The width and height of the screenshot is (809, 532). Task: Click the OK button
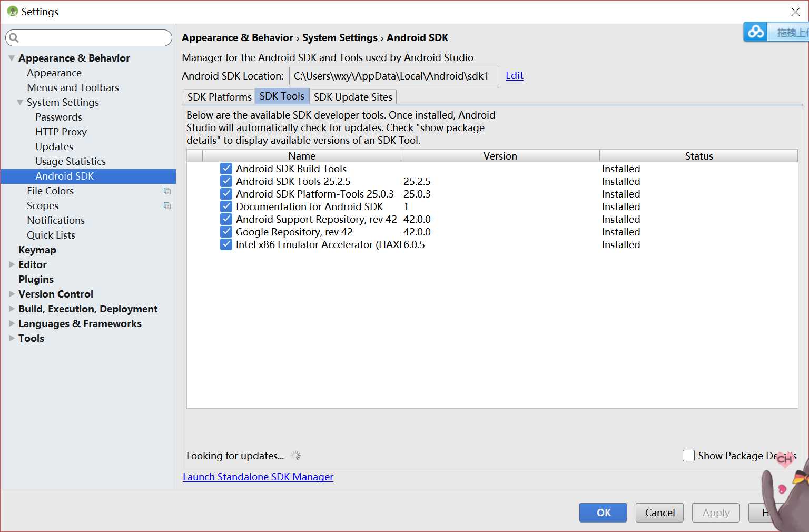(x=603, y=513)
